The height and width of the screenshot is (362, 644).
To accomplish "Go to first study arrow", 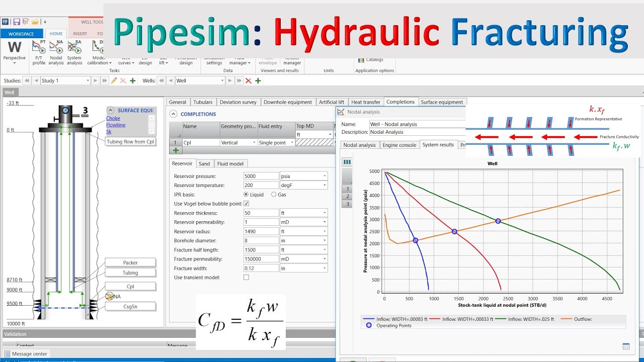I will [27, 80].
